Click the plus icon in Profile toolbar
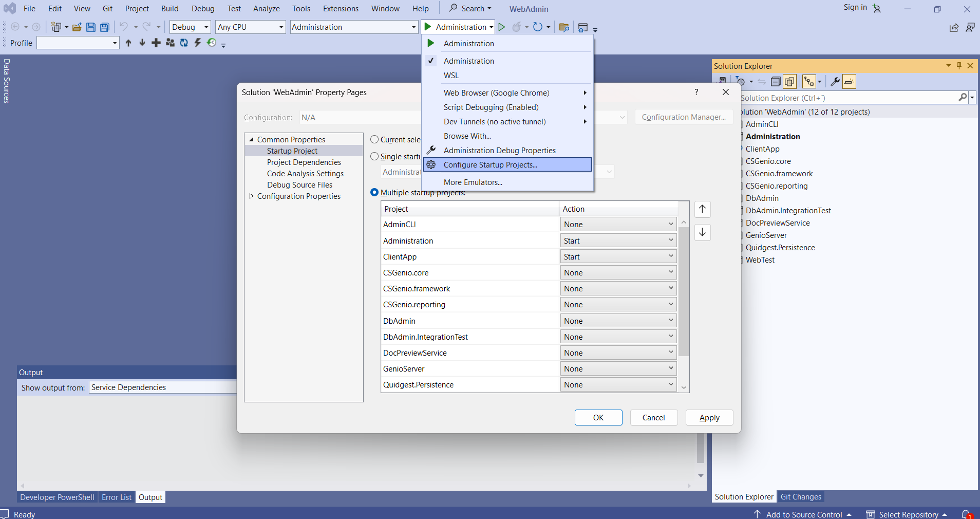 156,43
